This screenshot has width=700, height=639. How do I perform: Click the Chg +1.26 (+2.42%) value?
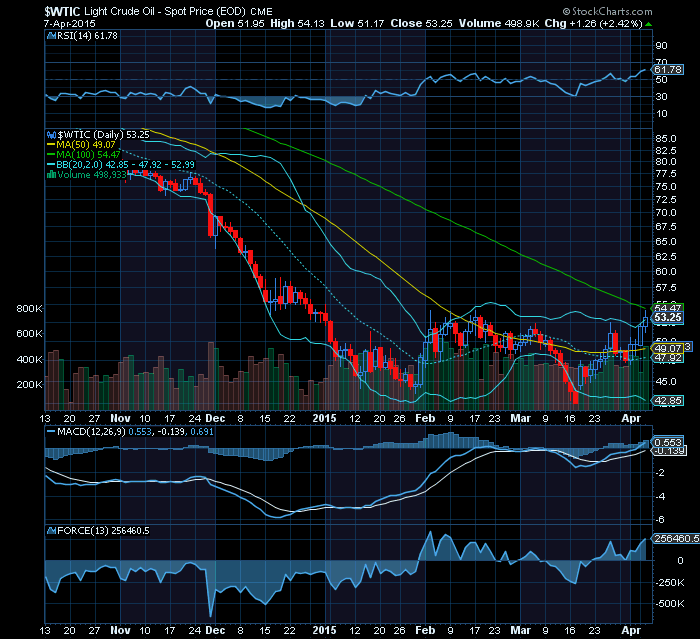click(x=593, y=24)
